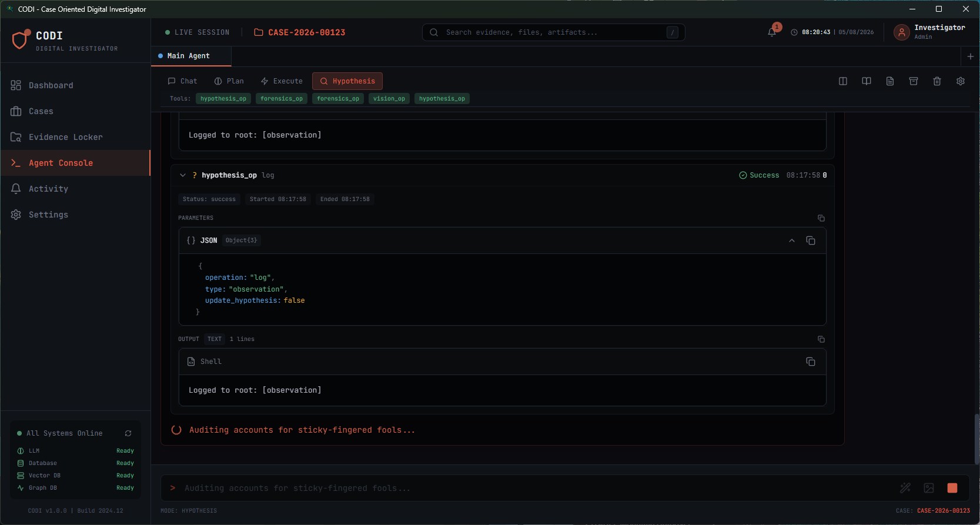Click the LIVE SESSION indicator
The height and width of the screenshot is (525, 980).
click(198, 32)
